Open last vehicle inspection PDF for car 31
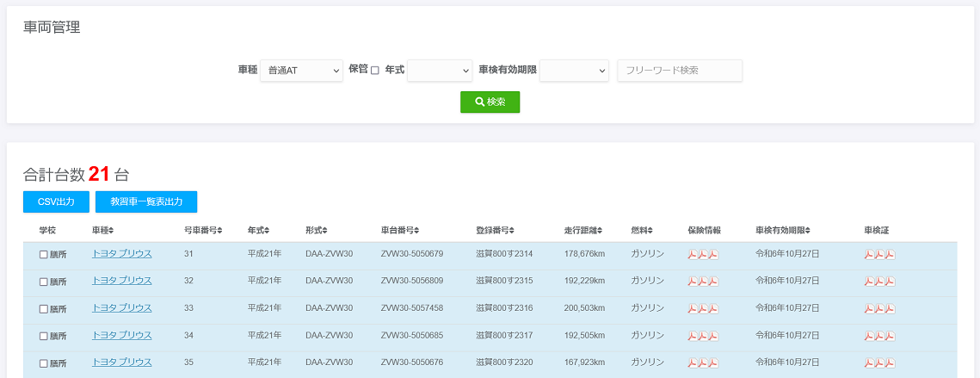 coord(890,255)
